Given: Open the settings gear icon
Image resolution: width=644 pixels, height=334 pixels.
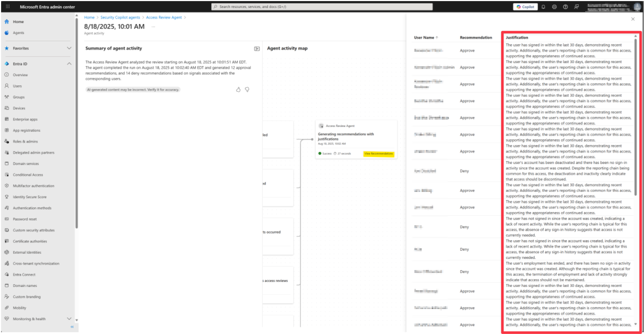Looking at the screenshot, I should coord(554,7).
